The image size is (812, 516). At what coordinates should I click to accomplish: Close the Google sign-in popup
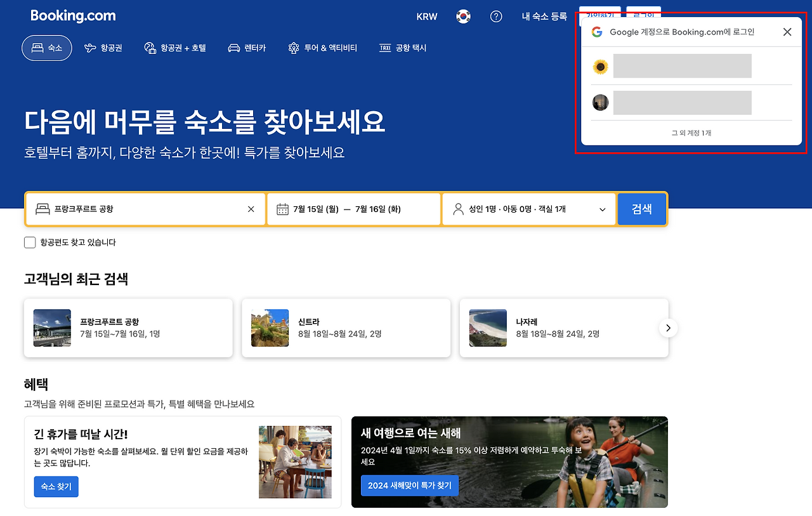pos(787,32)
